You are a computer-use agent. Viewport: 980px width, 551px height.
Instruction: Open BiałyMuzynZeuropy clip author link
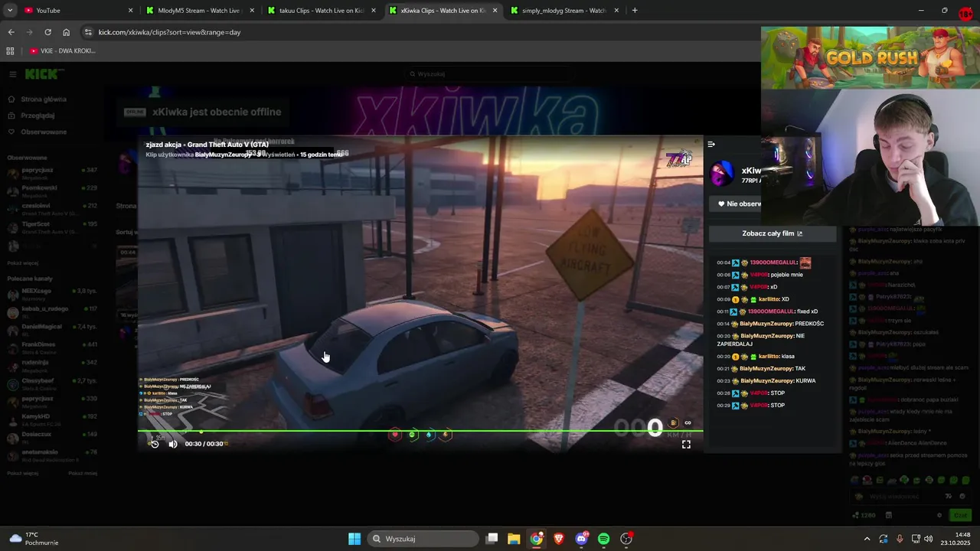(x=223, y=155)
